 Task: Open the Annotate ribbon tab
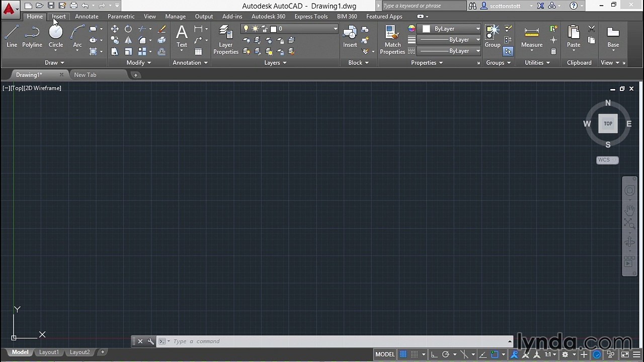pos(87,17)
